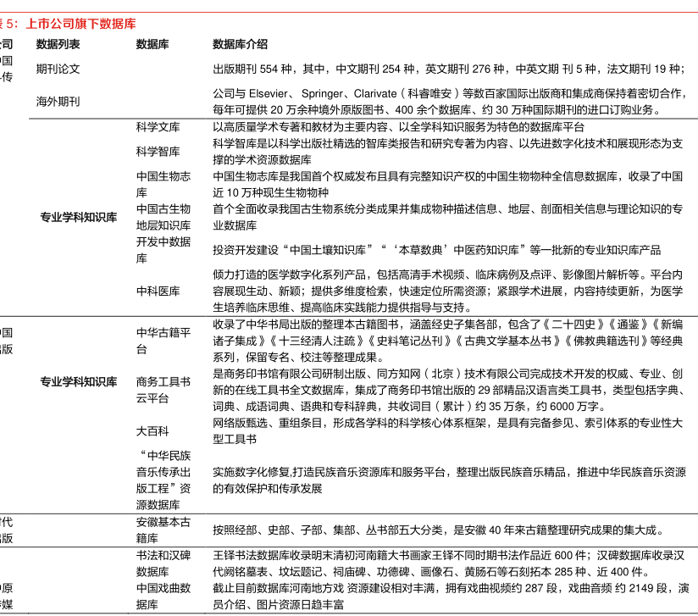698x616 pixels.
Task: Select the "科学智库" database name
Action: coord(158,152)
